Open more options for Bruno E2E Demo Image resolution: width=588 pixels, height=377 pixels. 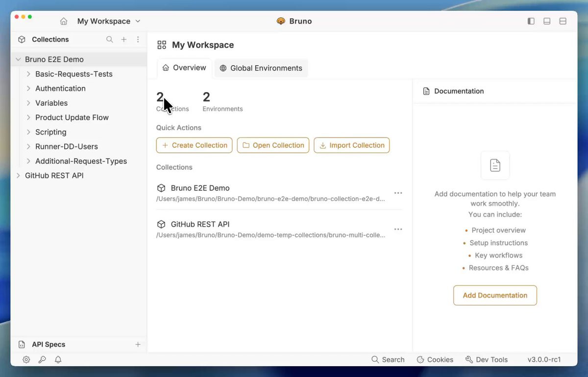(398, 193)
